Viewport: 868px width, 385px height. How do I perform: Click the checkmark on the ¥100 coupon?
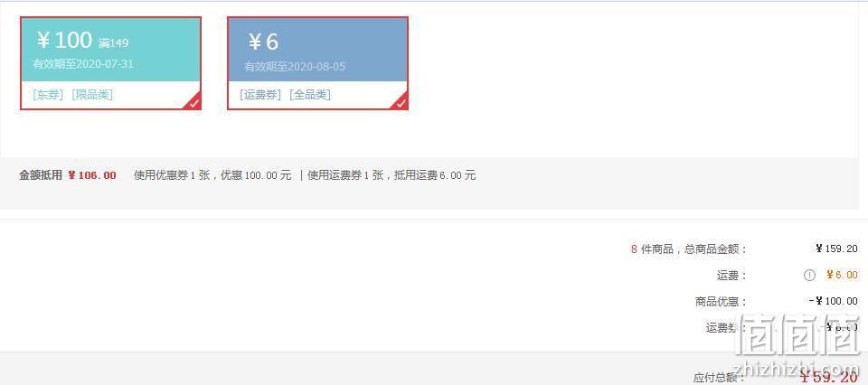[193, 102]
